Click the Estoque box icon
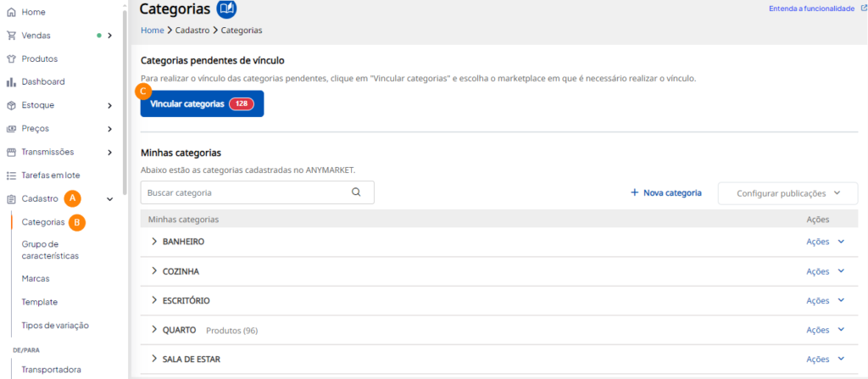 point(10,105)
